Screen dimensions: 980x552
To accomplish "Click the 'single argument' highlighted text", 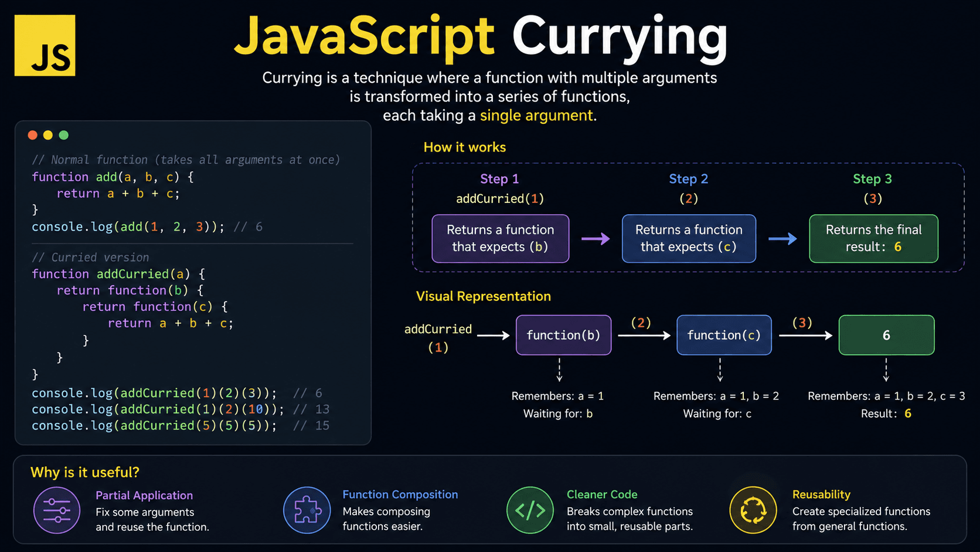I will (x=536, y=116).
